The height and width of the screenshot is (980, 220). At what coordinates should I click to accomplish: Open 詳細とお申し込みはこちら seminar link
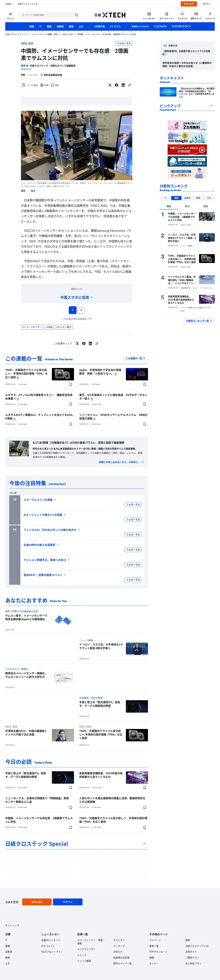point(121,462)
